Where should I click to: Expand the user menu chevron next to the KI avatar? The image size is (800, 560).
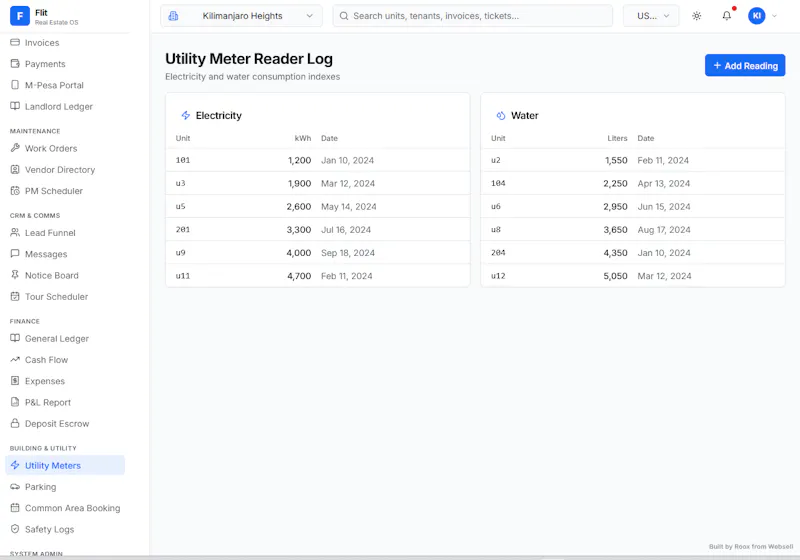774,16
